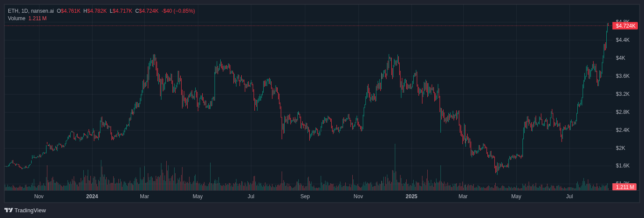The height and width of the screenshot is (218, 644).
Task: Click the red 1.211 M volume tag
Action: coord(624,187)
